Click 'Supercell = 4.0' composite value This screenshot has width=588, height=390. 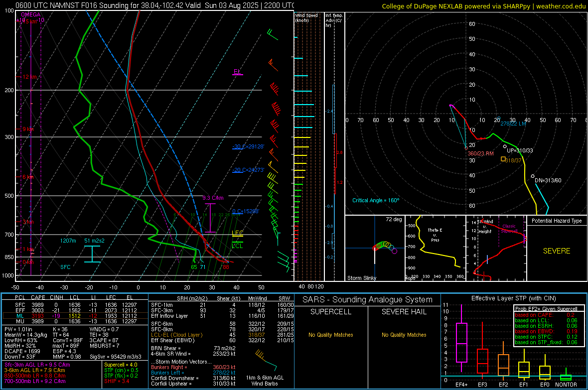coord(121,365)
